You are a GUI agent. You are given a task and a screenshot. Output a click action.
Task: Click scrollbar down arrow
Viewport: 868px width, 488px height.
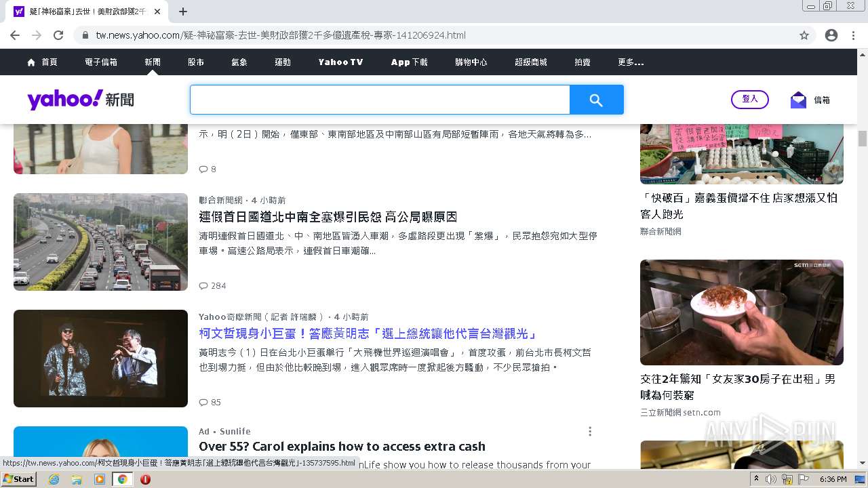tap(863, 464)
